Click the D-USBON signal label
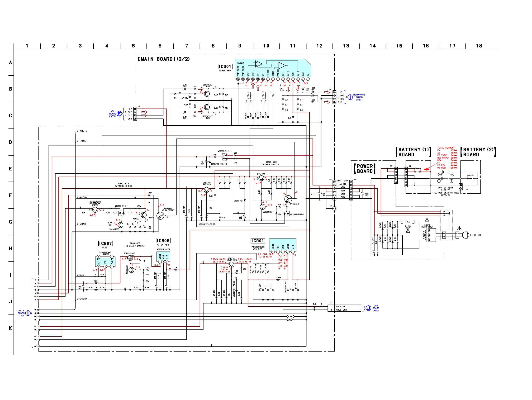The image size is (532, 400). (x=82, y=299)
